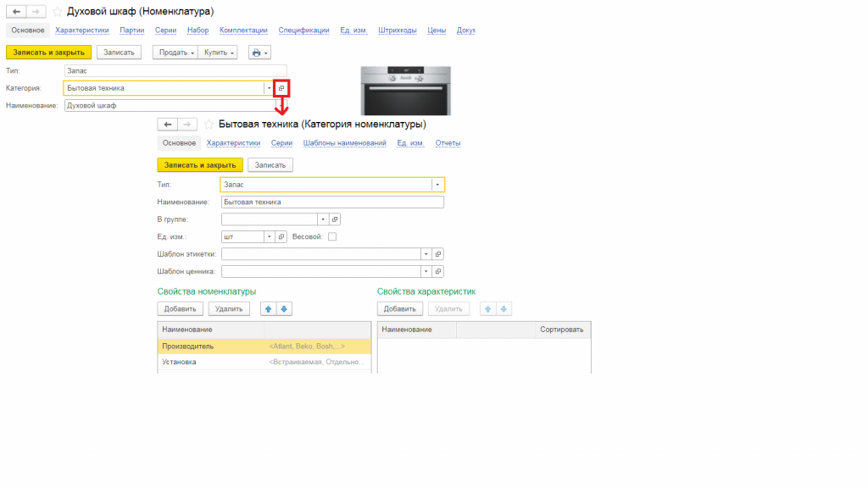Image resolution: width=868 pixels, height=488 pixels.
Task: Open Серии tab in category window
Action: point(281,143)
